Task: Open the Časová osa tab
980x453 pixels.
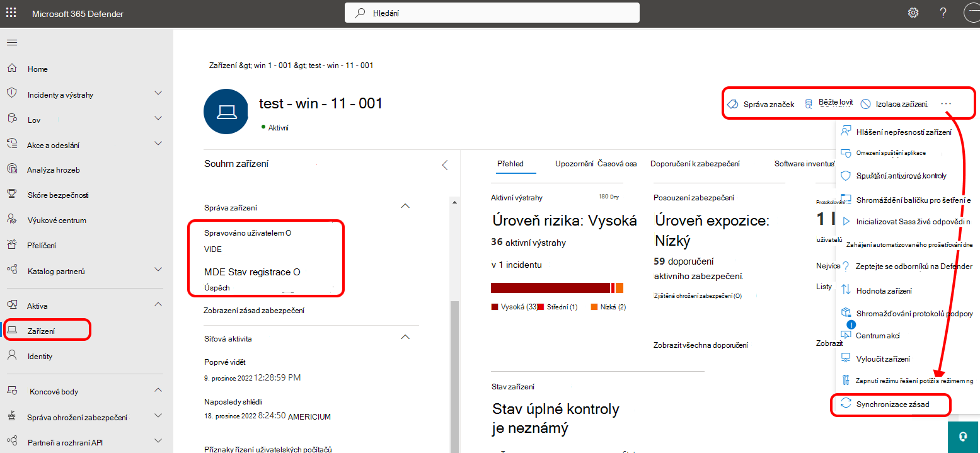Action: point(617,163)
